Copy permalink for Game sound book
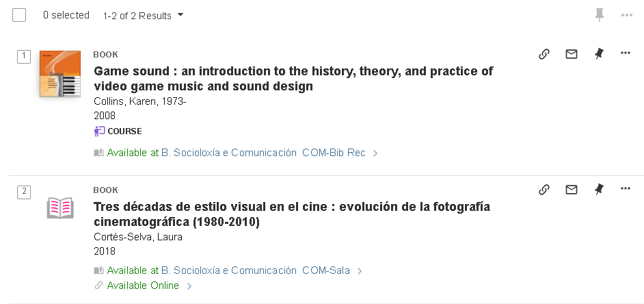 click(544, 54)
